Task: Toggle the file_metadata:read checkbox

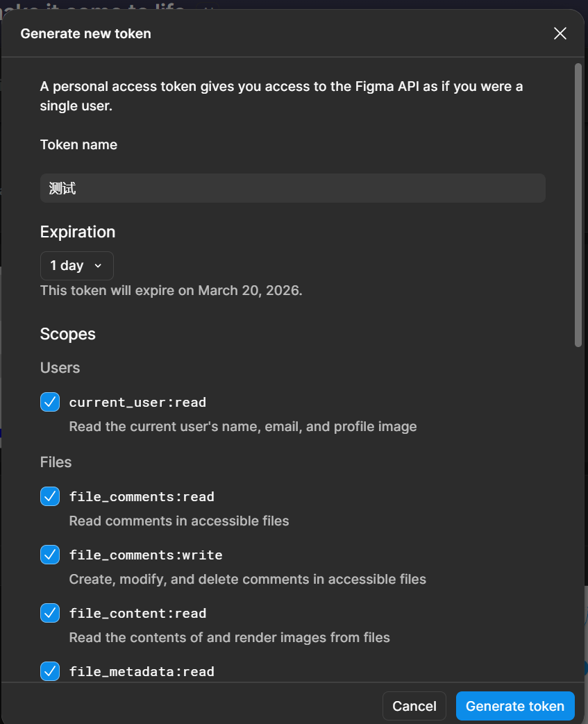Action: 50,671
